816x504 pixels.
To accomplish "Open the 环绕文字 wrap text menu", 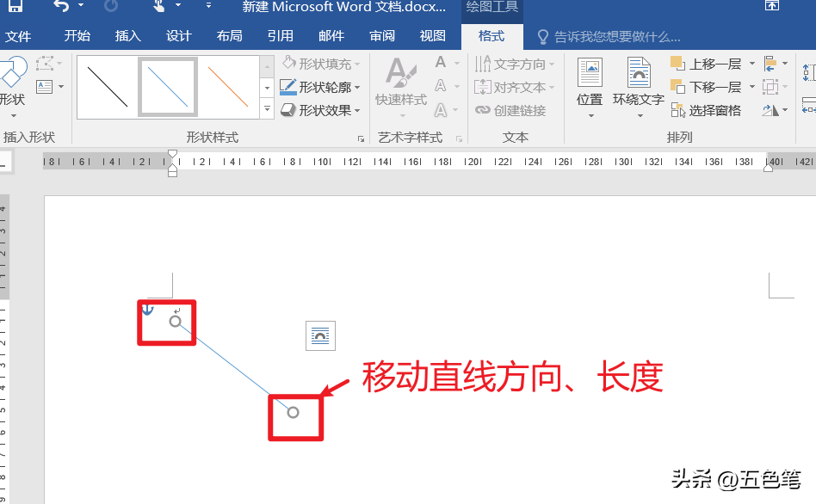I will pos(639,88).
